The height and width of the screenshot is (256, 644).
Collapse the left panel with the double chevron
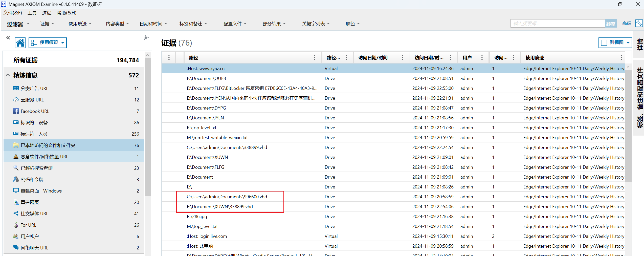click(x=8, y=38)
